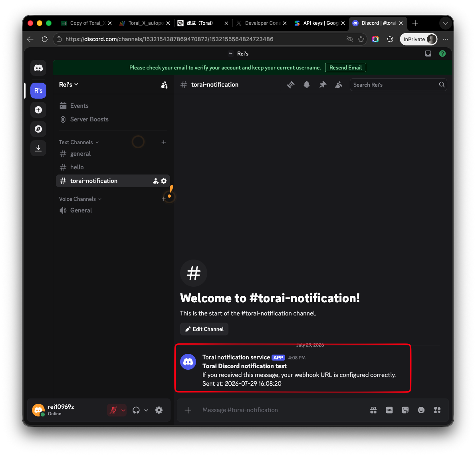
Task: Select the R's server icon
Action: click(x=38, y=91)
